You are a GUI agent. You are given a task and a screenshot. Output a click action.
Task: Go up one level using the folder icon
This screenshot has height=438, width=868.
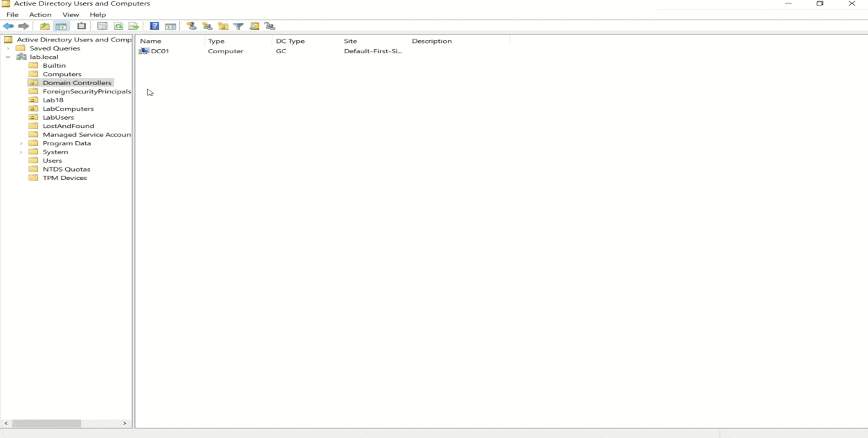coord(45,26)
